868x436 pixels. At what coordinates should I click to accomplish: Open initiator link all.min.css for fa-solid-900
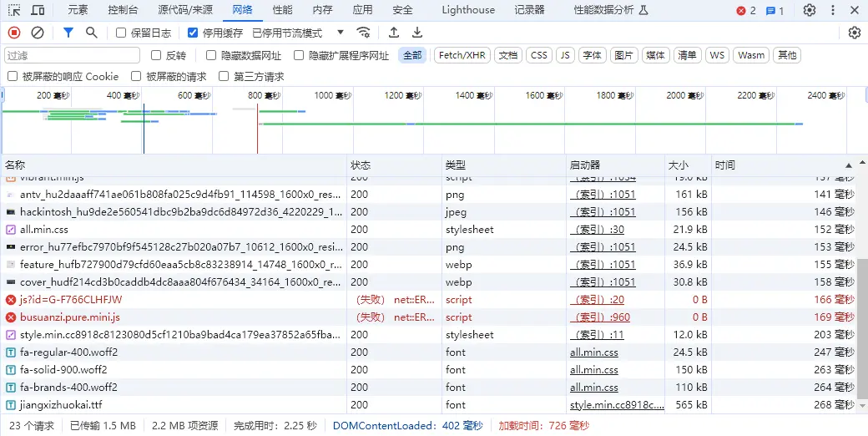[594, 370]
